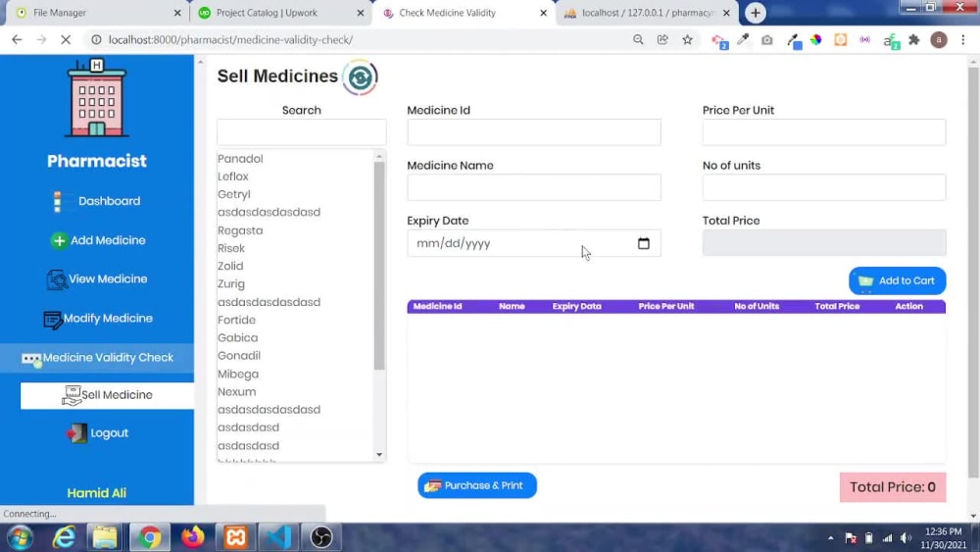Open Modify Medicine in sidebar
This screenshot has height=552, width=980.
click(97, 319)
